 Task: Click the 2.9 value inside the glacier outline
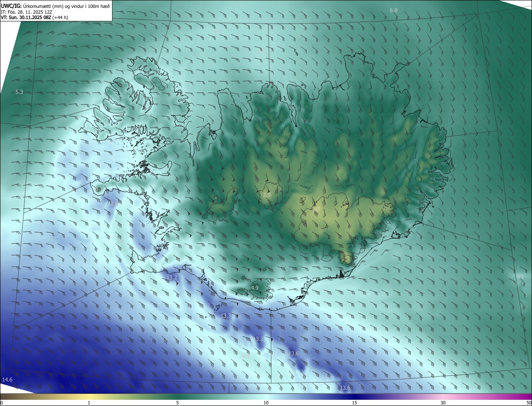pos(267,195)
